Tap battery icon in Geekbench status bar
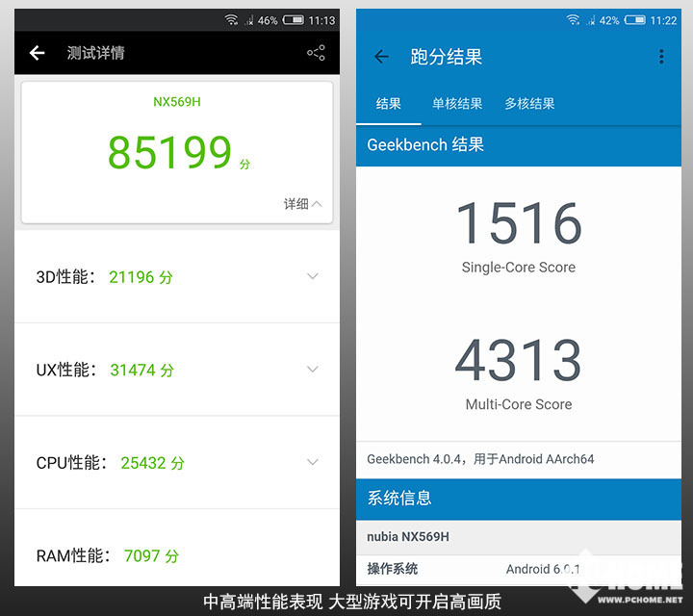 click(635, 20)
